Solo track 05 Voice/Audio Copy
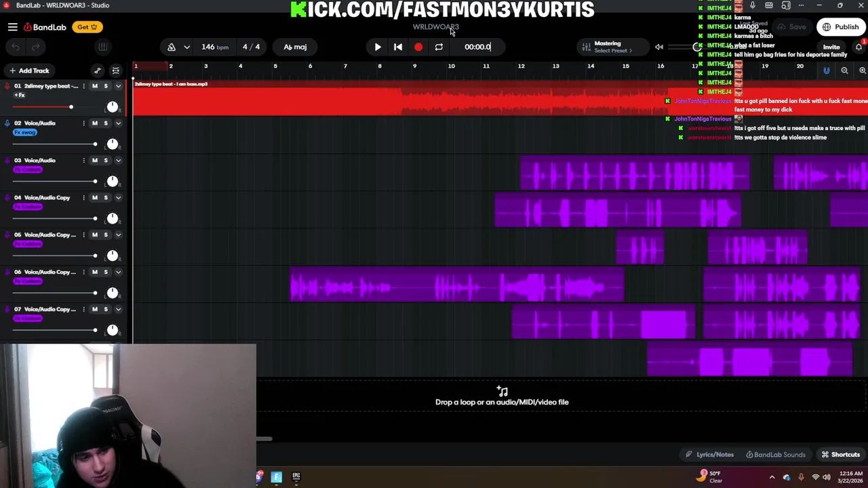Screen dimensions: 868x488 point(106,235)
